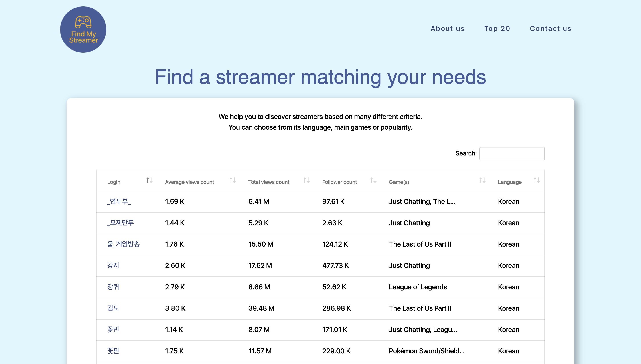Open the Contact us page
Screen dimensions: 641x364
pos(550,28)
